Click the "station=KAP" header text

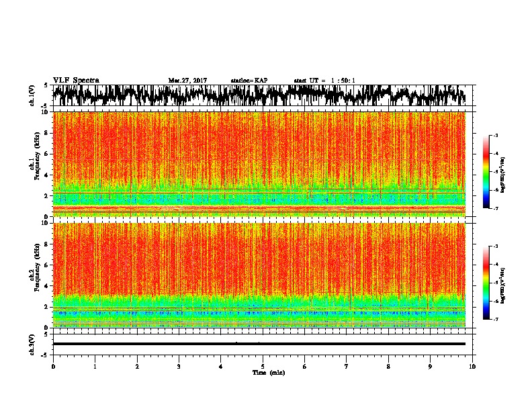click(x=249, y=81)
